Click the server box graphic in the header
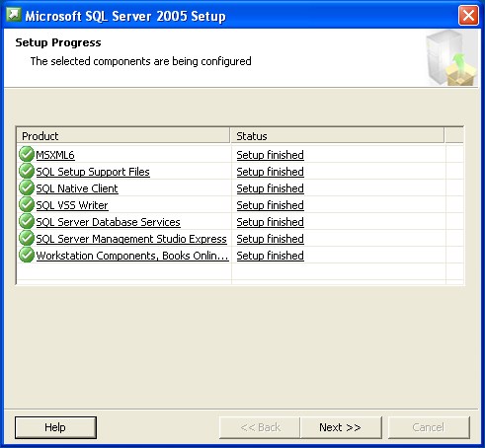 451,58
